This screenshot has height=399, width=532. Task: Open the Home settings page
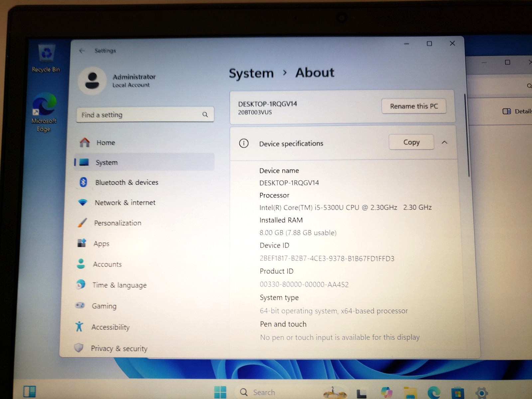pos(145,143)
